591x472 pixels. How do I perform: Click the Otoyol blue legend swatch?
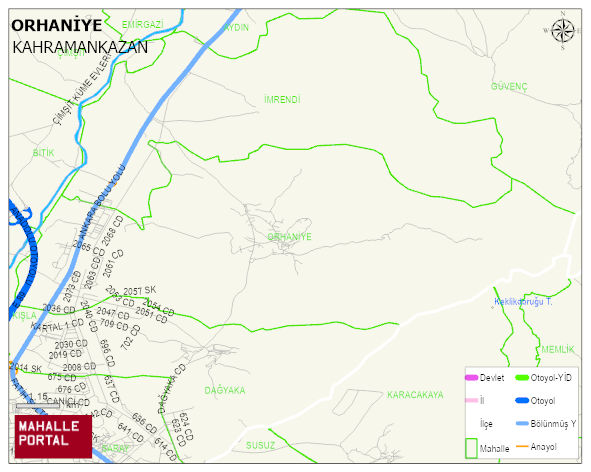click(x=522, y=401)
